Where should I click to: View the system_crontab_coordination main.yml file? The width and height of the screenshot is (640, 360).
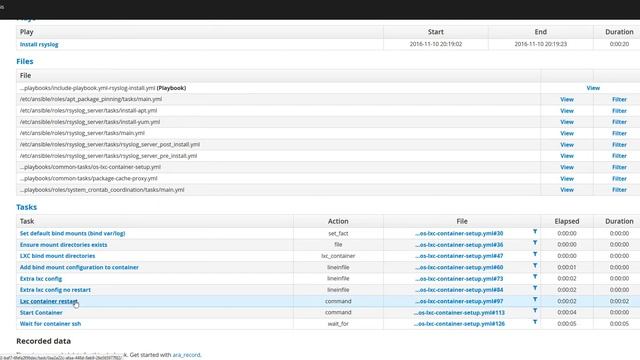coord(567,189)
